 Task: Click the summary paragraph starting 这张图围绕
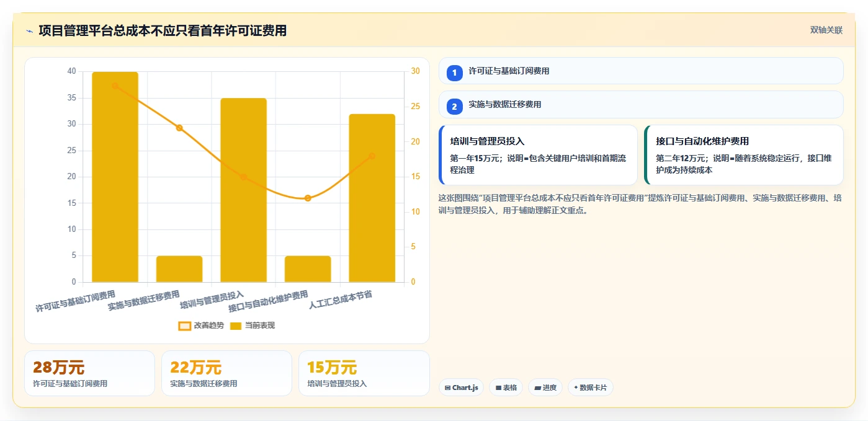click(640, 204)
